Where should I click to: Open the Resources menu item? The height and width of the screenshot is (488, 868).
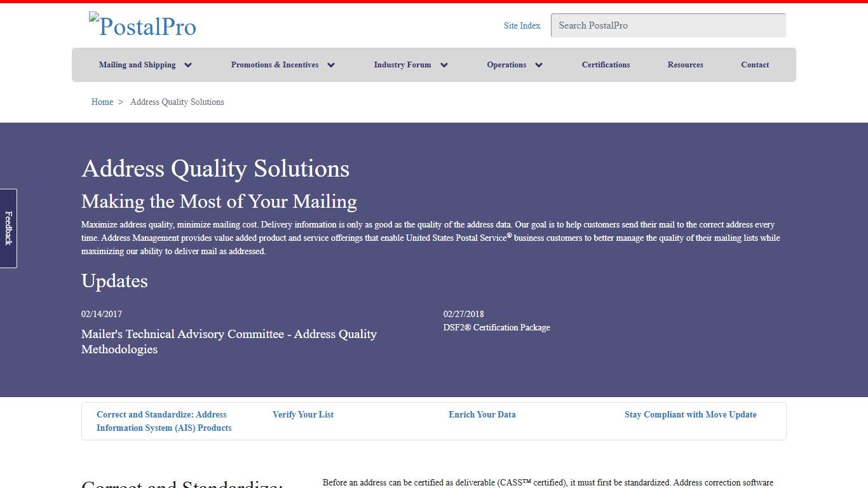click(x=685, y=64)
